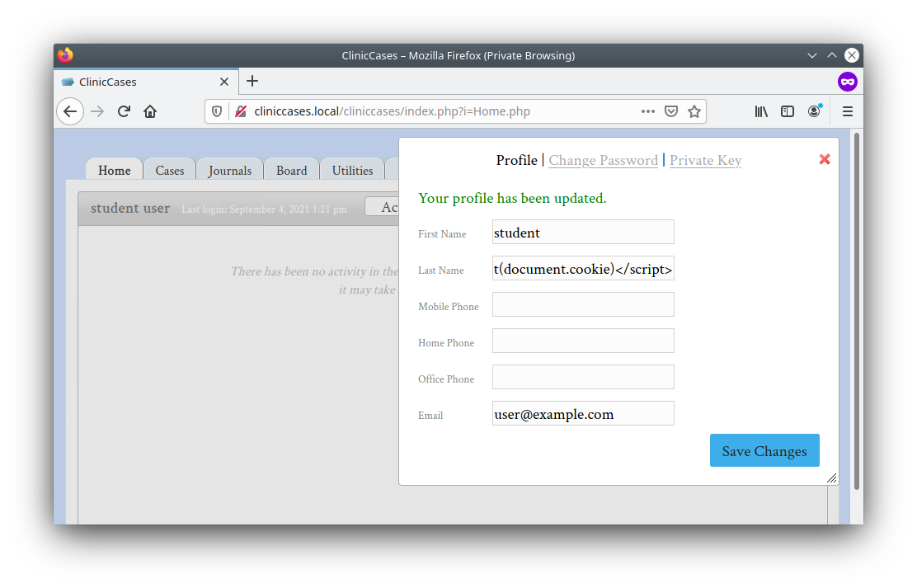Screen dimensions: 917x588
Task: Click the 'Office Phone' label
Action: tap(446, 379)
